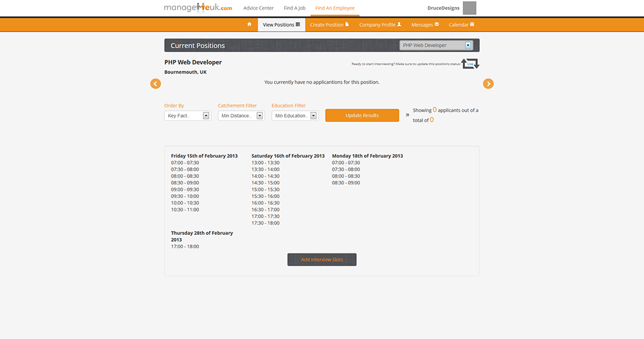The height and width of the screenshot is (339, 644).
Task: Open the Order By Key Fact dropdown
Action: (187, 116)
